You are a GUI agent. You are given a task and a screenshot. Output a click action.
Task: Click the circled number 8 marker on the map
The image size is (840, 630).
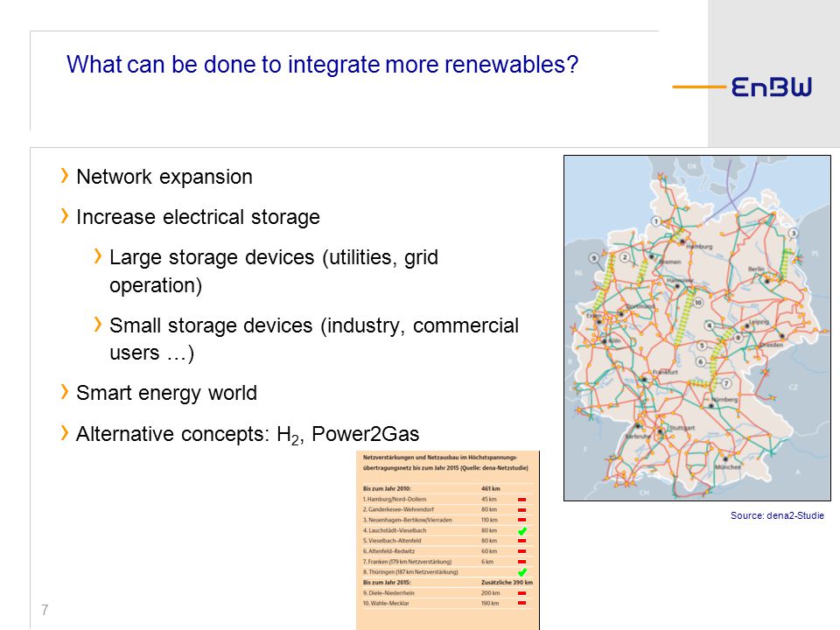coord(738,338)
